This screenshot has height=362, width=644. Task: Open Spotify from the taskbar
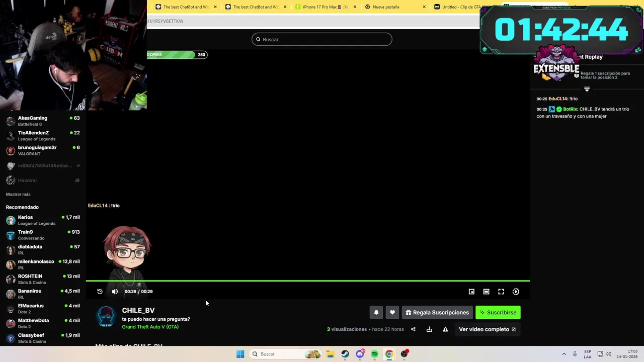(374, 354)
